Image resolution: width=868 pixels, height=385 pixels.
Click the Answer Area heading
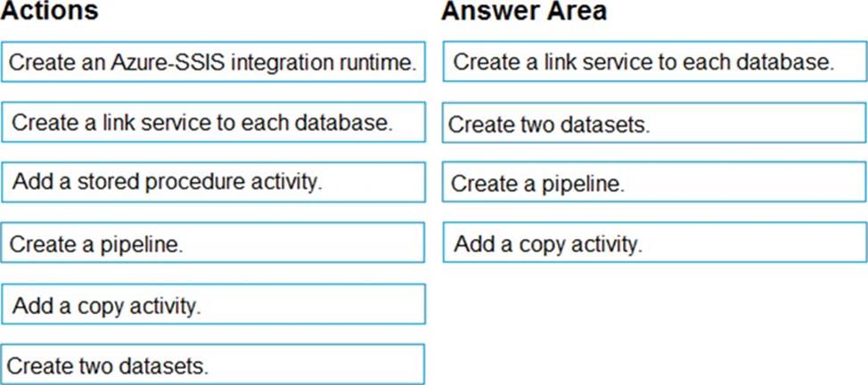(x=524, y=12)
